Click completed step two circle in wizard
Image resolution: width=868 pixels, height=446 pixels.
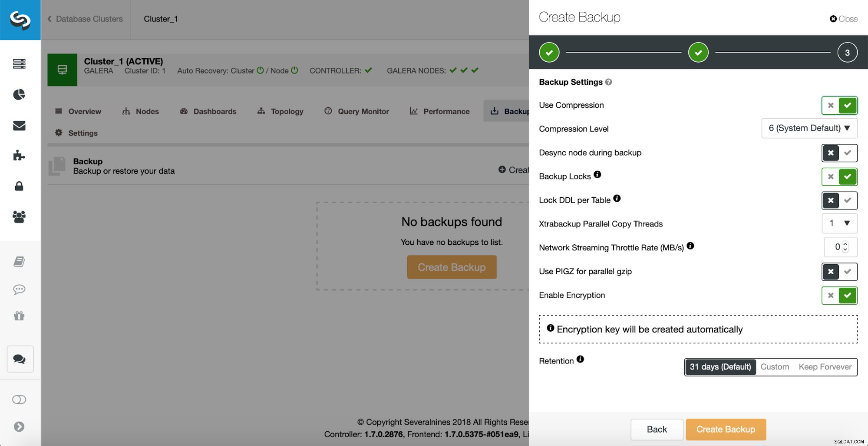coord(698,53)
